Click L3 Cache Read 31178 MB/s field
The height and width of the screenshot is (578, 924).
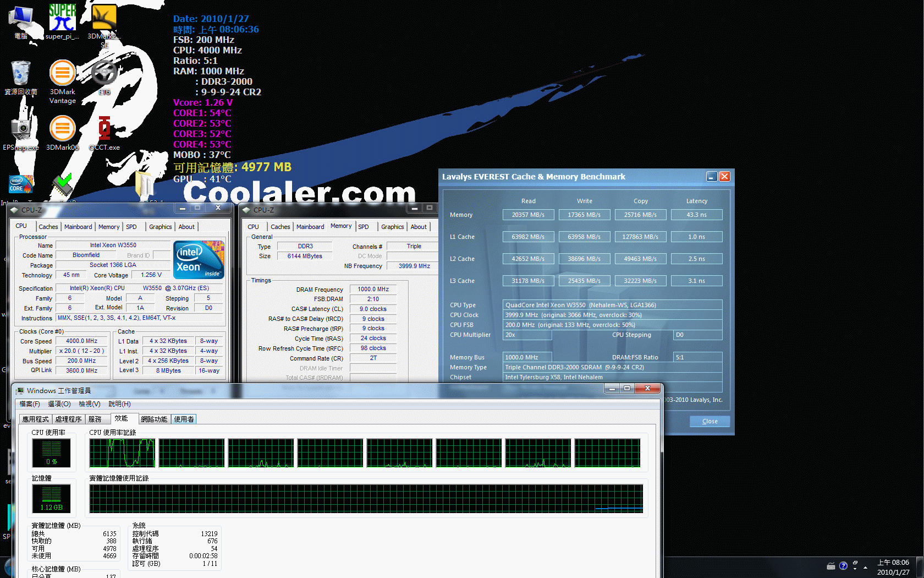pos(528,281)
